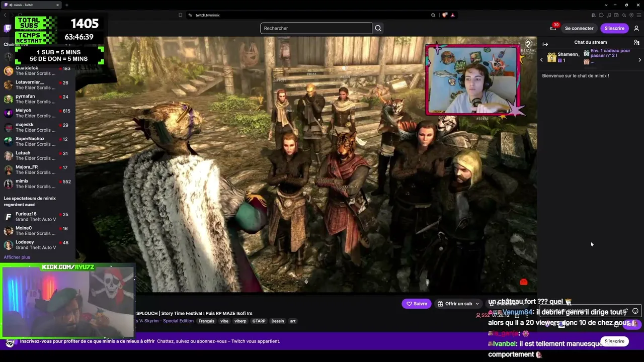644x362 pixels.
Task: Click inside the Rechercher search field
Action: pyautogui.click(x=316, y=28)
